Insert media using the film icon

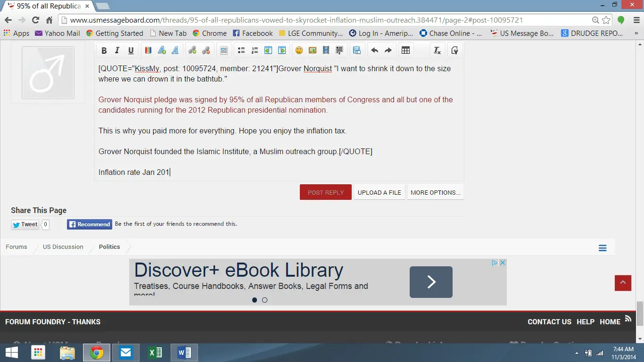click(326, 50)
